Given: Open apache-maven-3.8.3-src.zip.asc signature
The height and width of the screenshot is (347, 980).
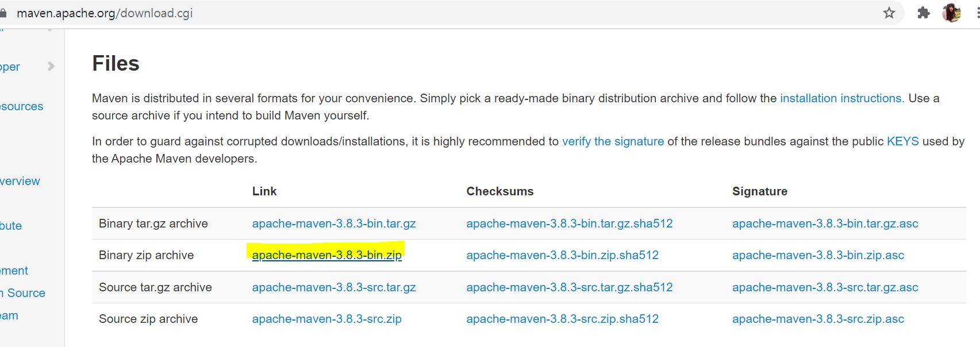Looking at the screenshot, I should click(x=818, y=319).
